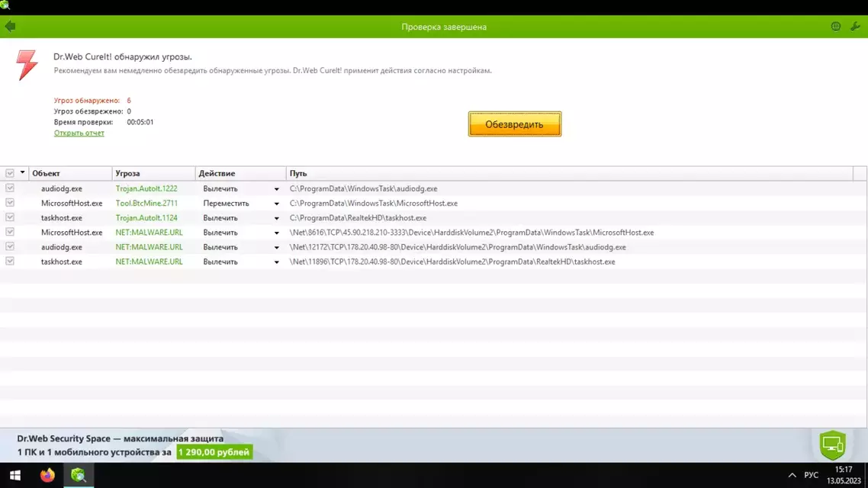Uncheck MicrosoftHost.exe NET:MALWARE.URL row checkbox
This screenshot has height=488, width=868.
[x=10, y=232]
